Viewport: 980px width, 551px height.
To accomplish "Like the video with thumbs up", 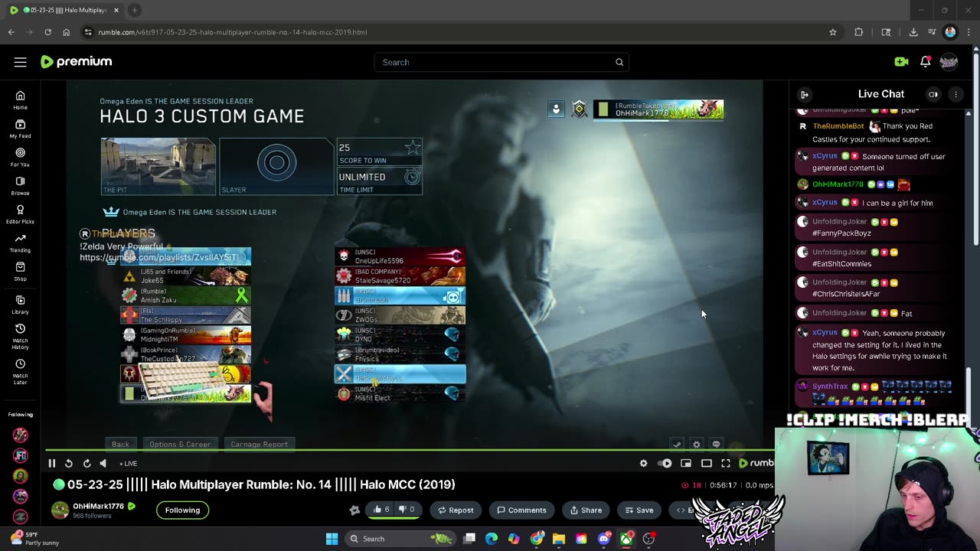I will [x=382, y=510].
